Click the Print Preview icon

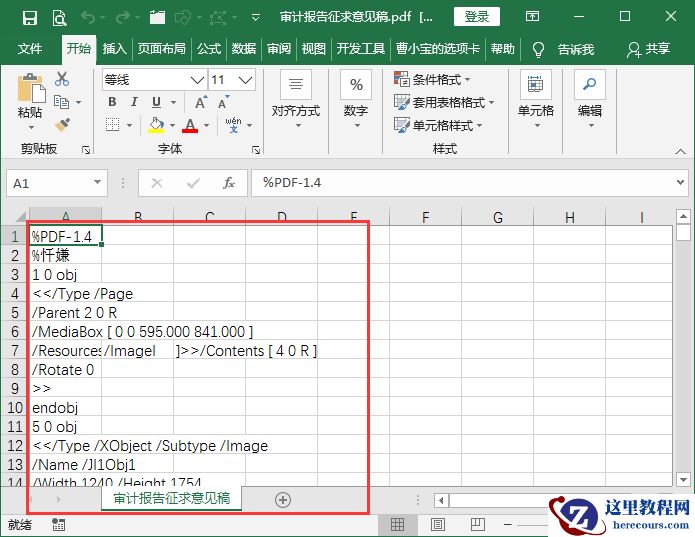coord(59,17)
